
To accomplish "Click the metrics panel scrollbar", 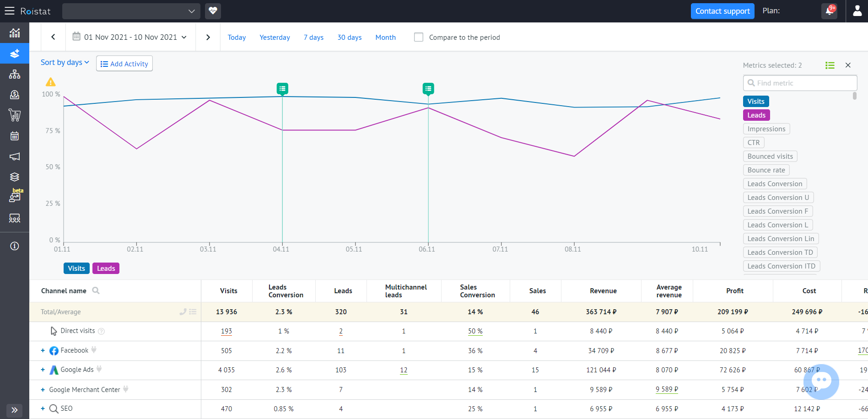I will (854, 96).
